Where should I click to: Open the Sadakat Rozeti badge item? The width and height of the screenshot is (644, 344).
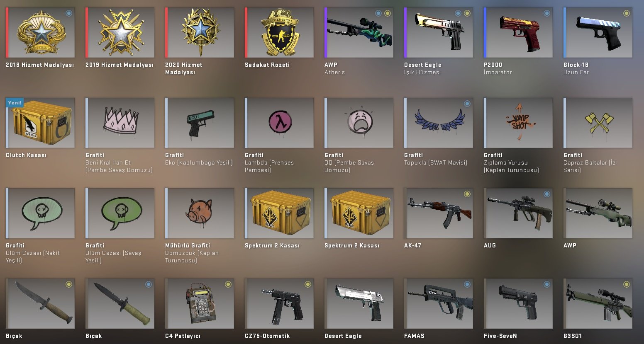pyautogui.click(x=279, y=32)
